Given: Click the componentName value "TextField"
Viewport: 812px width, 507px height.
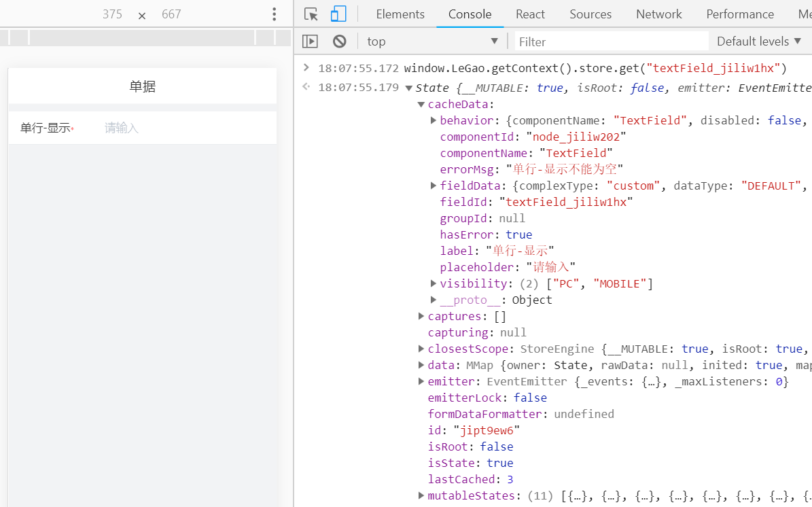Looking at the screenshot, I should 576,154.
